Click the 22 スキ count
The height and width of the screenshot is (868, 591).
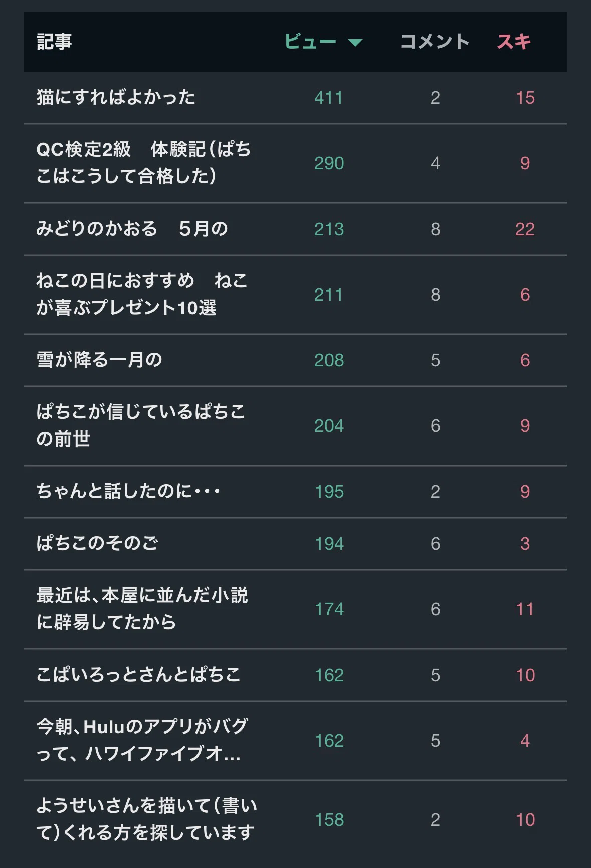pos(525,229)
